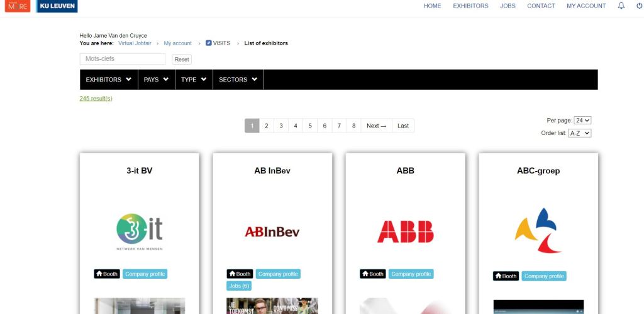Viewport: 644px width, 314px height.
Task: Go to MY ACCOUNT in top navigation
Action: coord(586,6)
